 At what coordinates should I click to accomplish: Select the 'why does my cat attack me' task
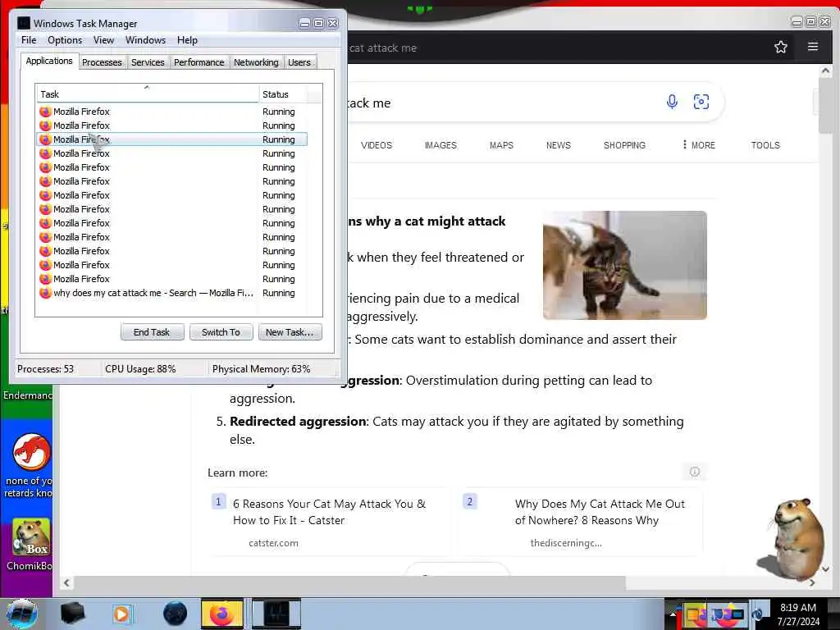point(172,293)
